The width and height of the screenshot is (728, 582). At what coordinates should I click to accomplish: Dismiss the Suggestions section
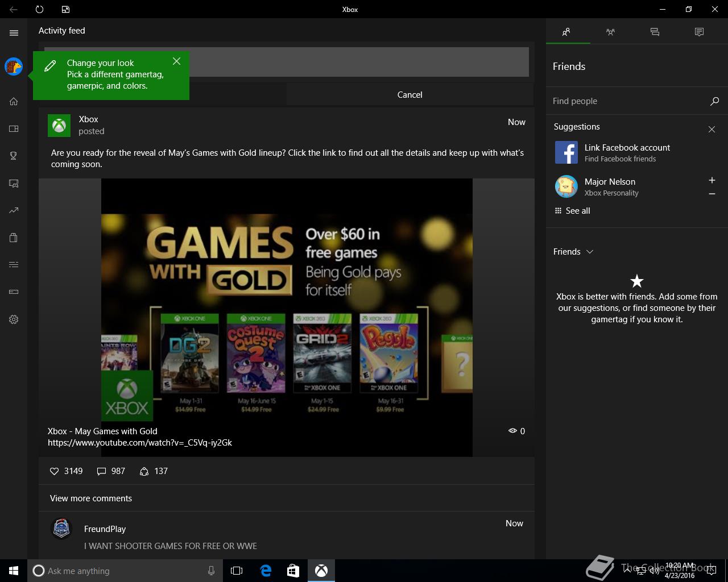712,130
